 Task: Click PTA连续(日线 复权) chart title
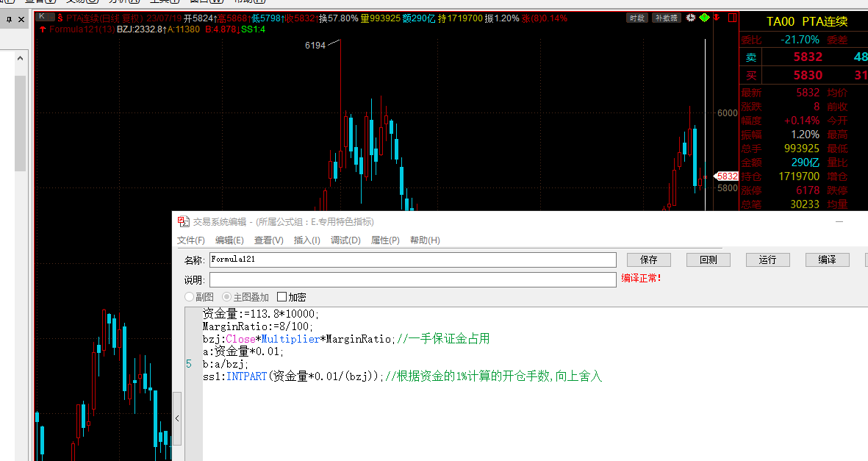click(104, 18)
